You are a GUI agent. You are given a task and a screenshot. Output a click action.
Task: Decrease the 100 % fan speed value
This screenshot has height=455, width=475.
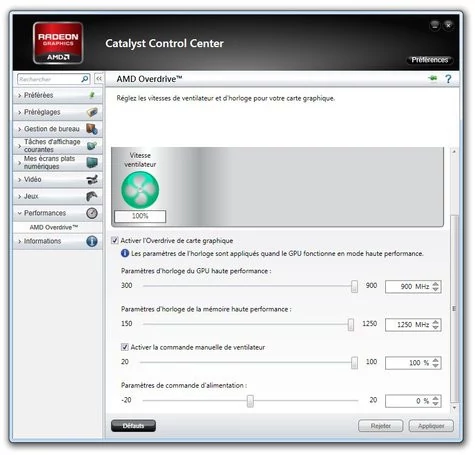click(x=436, y=366)
